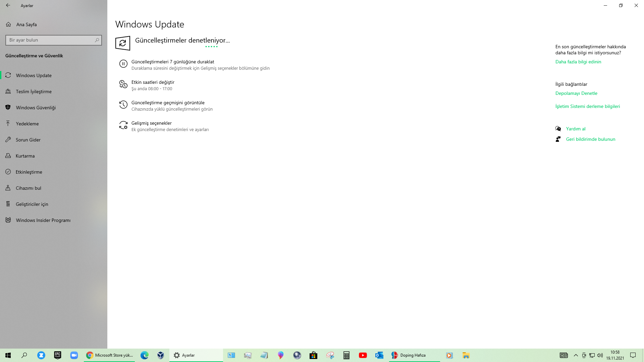644x362 pixels.
Task: Go to Windows Insider Programı
Action: coord(43,220)
